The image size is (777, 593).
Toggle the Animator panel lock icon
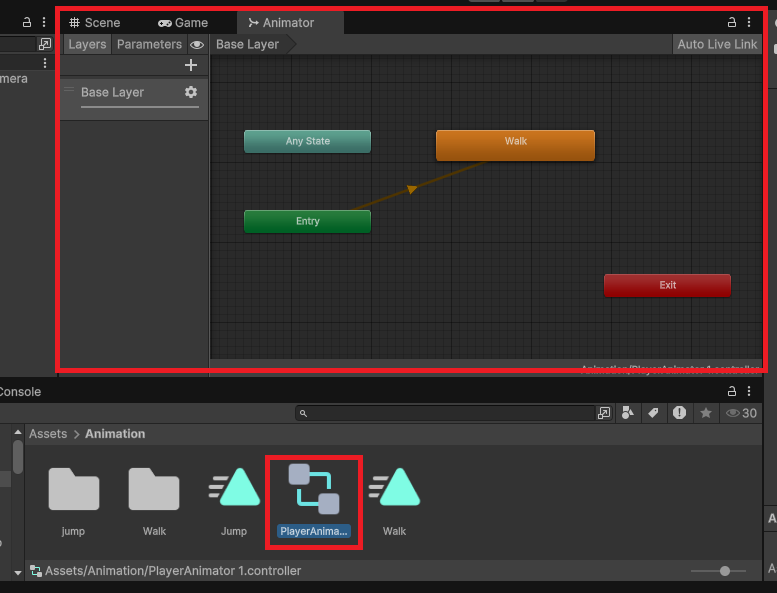click(x=732, y=22)
